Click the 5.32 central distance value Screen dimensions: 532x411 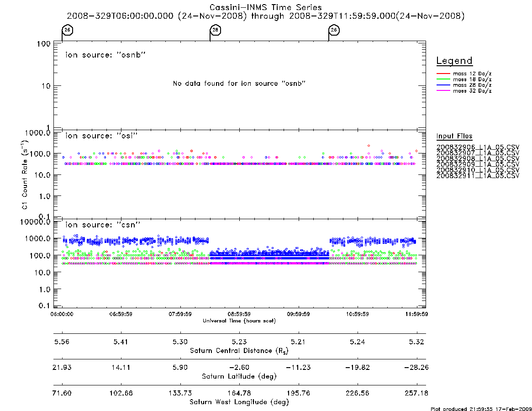[x=416, y=342]
